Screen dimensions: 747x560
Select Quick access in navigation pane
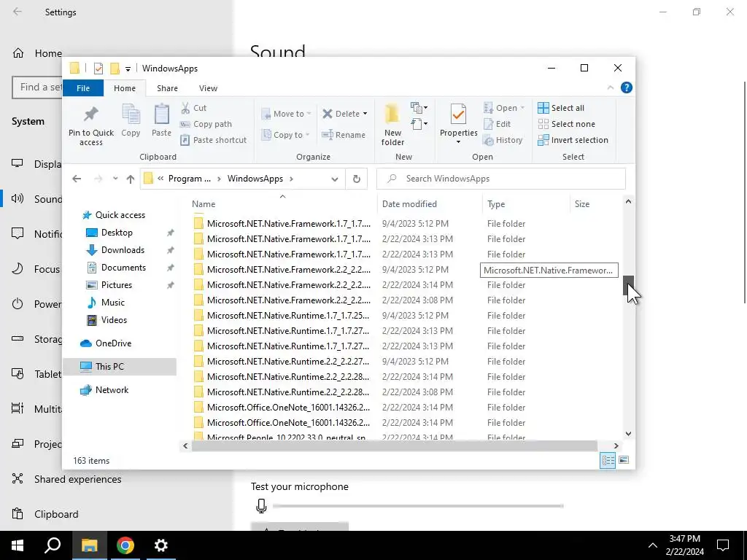[x=120, y=215]
